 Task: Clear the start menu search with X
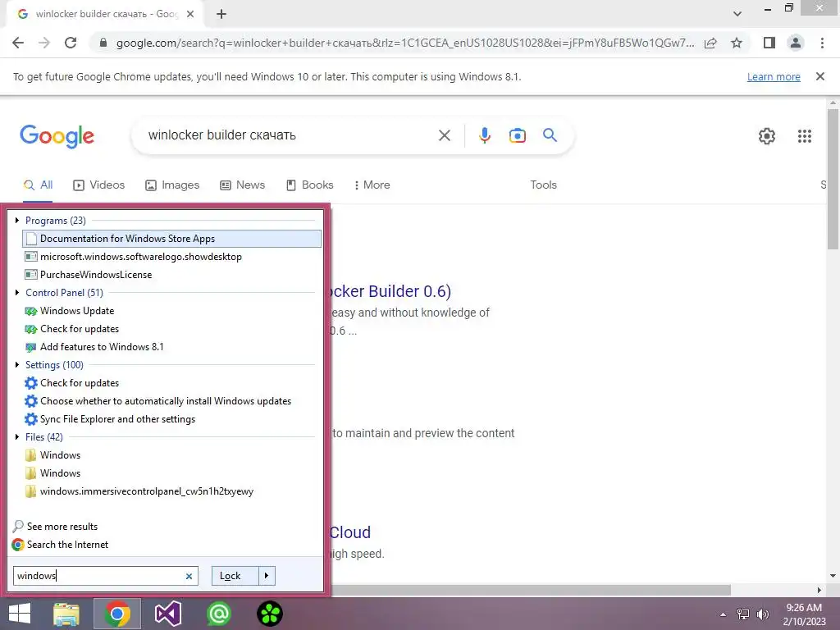point(189,577)
